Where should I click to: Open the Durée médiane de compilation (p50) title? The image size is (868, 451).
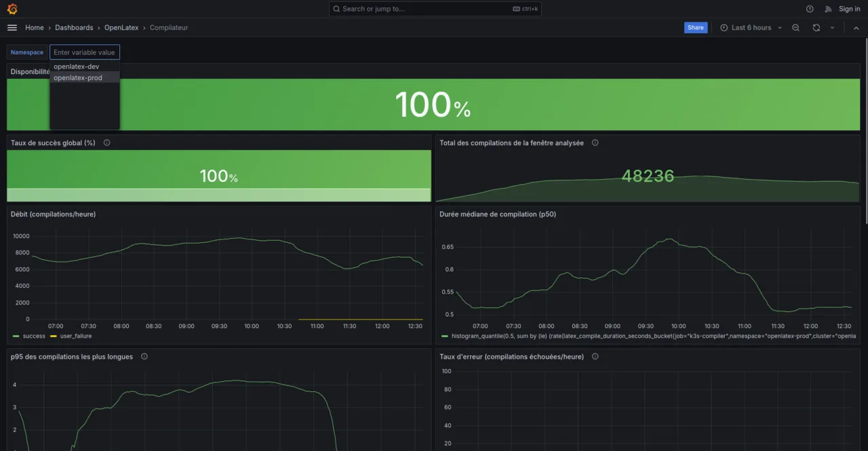(x=497, y=214)
